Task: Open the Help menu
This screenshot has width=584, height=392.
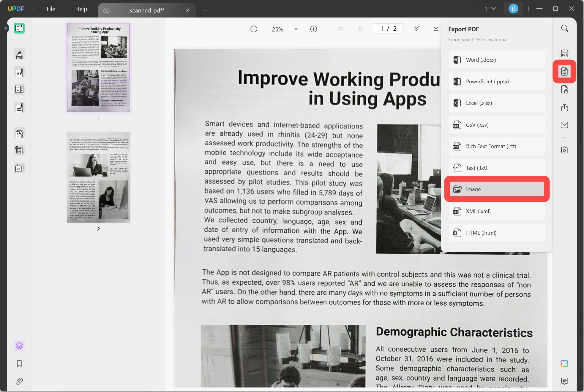Action: pos(81,9)
